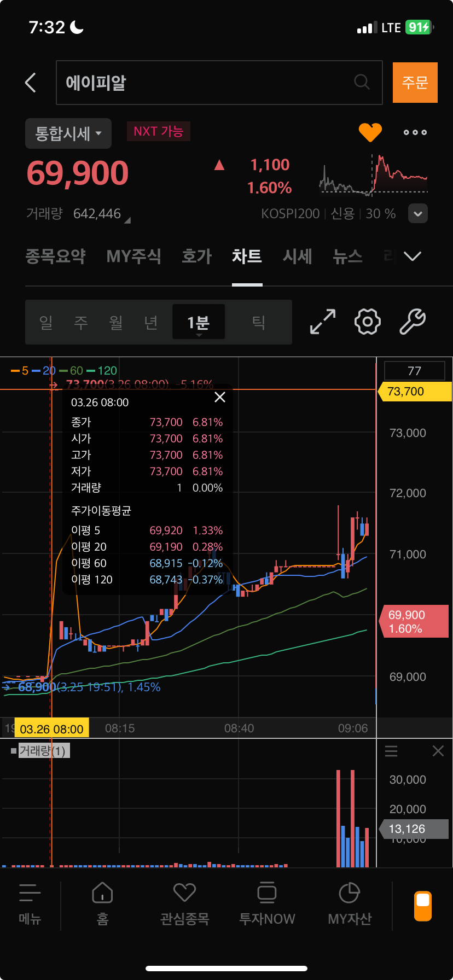Switch to the 호가 tab
Viewport: 453px width, 980px height.
pos(196,256)
